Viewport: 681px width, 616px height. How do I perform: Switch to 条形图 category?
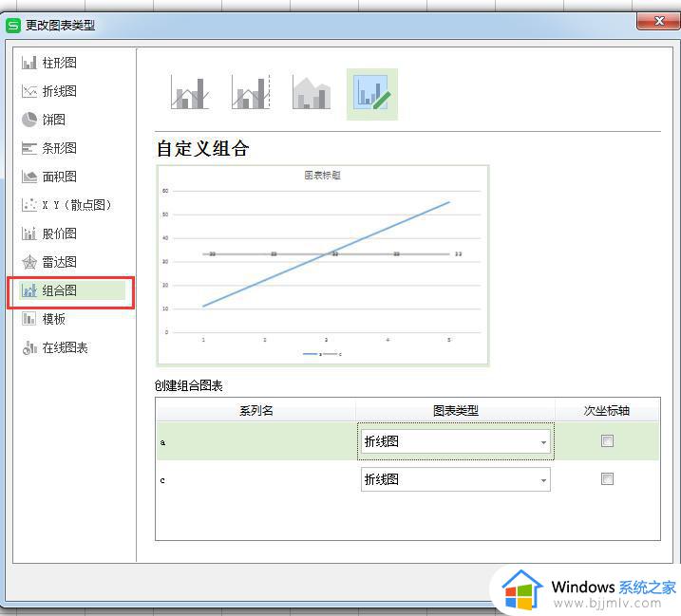[60, 148]
